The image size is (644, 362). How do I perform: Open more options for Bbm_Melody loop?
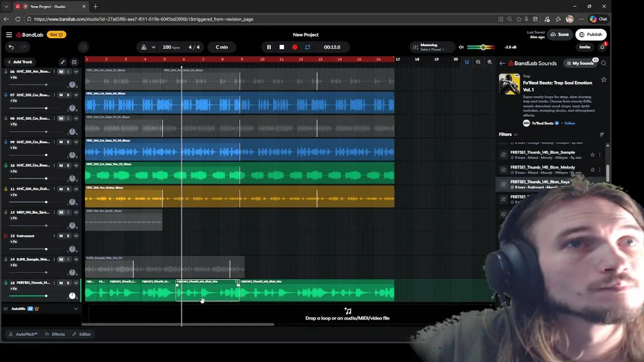coord(600,169)
